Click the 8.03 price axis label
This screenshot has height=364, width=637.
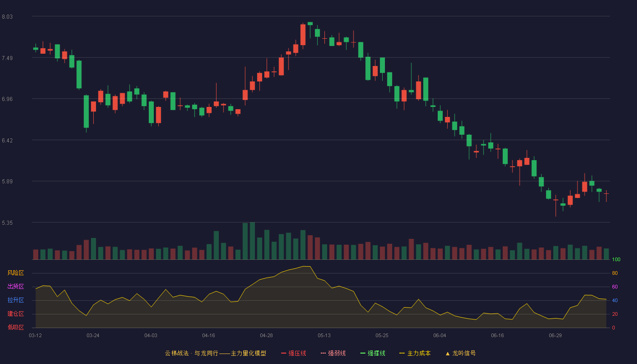[x=7, y=17]
